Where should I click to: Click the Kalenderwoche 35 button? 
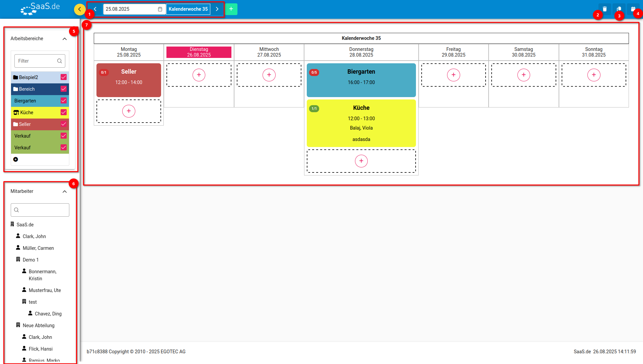click(188, 9)
